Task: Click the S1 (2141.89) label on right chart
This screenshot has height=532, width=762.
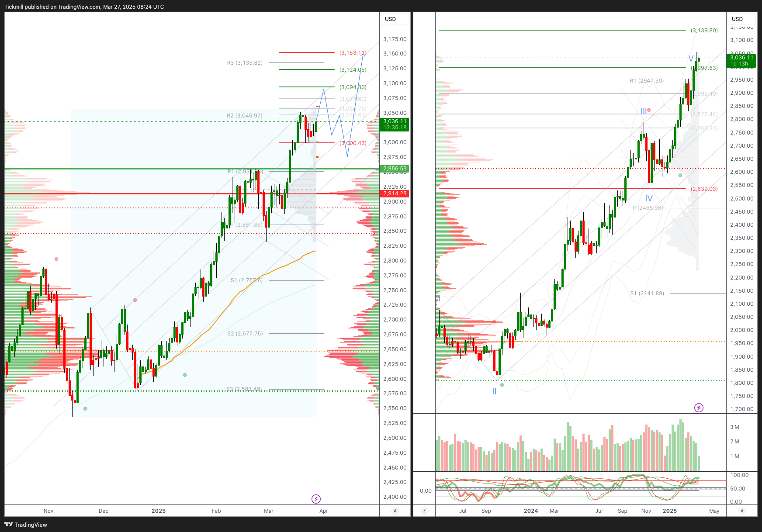Action: tap(647, 294)
